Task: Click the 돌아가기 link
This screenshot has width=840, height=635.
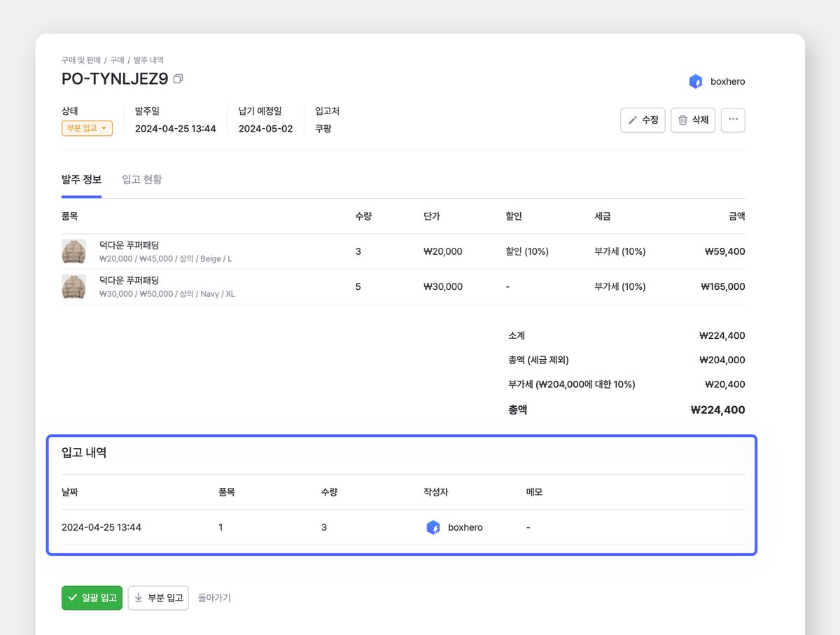Action: tap(214, 598)
